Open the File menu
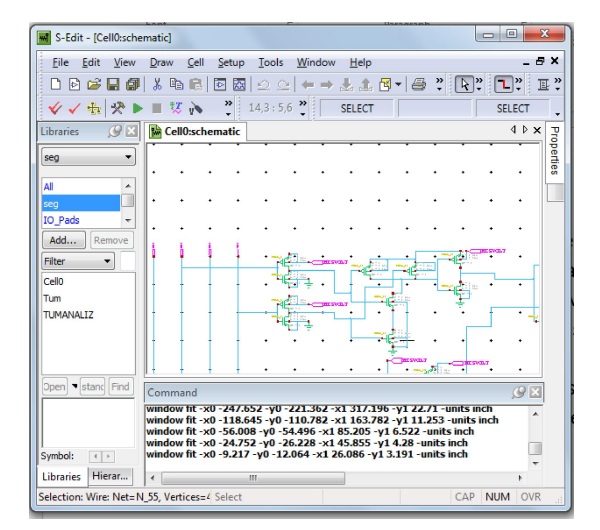 (60, 62)
